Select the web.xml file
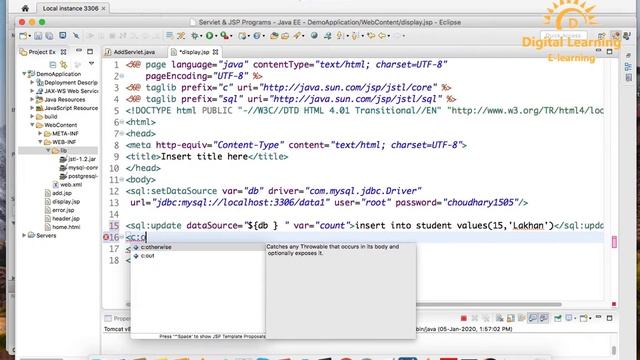 (x=67, y=184)
